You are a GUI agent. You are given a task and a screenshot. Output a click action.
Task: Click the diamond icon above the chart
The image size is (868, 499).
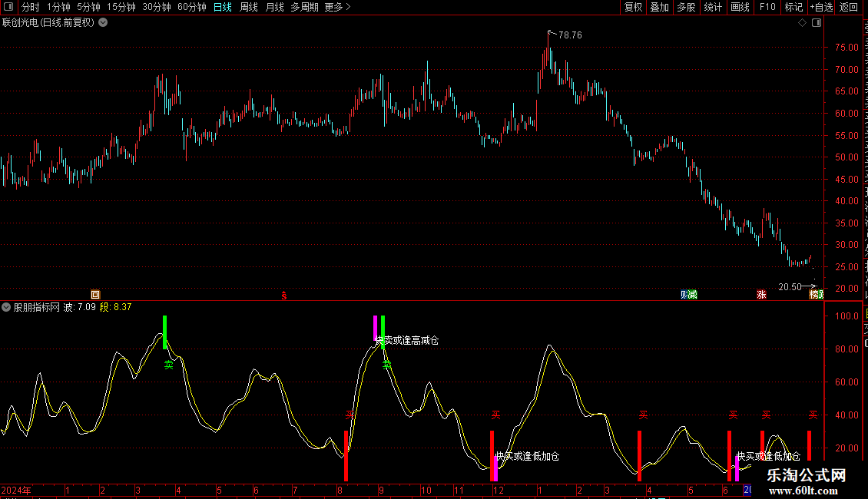click(x=802, y=23)
